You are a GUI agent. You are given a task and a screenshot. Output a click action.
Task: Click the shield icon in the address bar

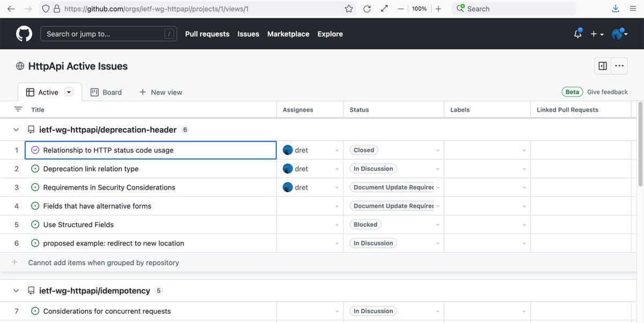point(46,9)
